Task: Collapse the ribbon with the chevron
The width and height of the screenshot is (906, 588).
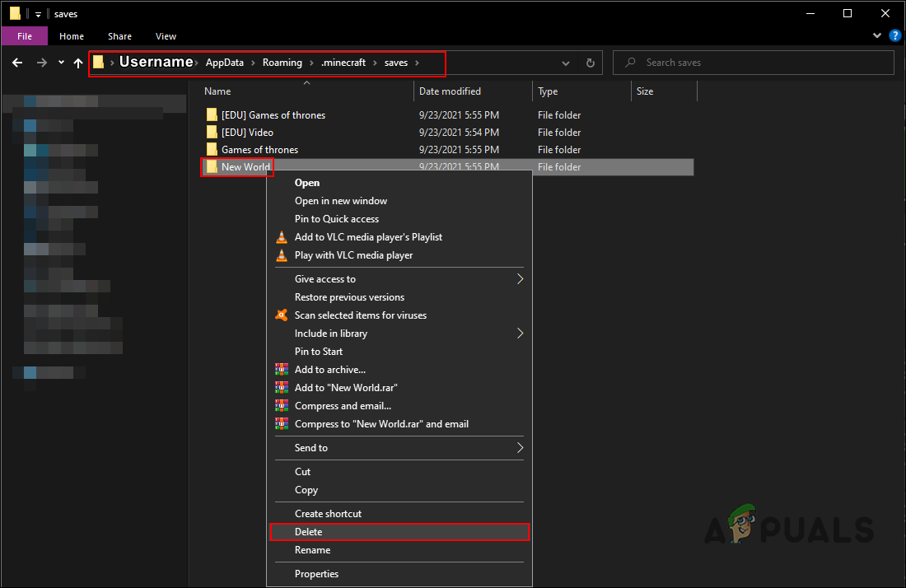Action: coord(878,36)
